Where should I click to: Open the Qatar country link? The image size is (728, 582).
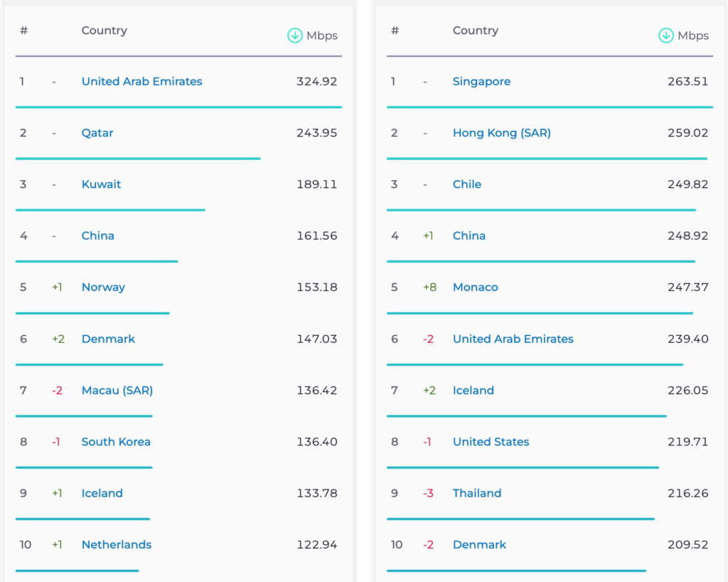(97, 133)
